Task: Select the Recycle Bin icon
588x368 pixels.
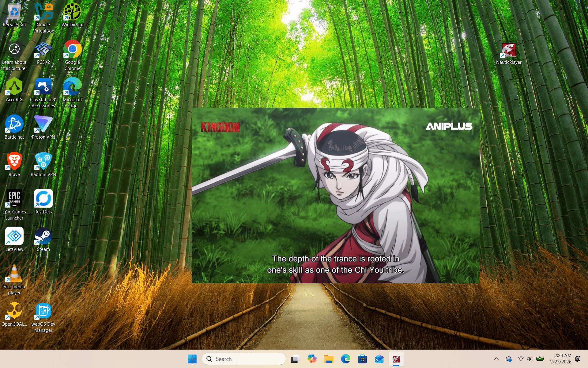Action: (14, 12)
